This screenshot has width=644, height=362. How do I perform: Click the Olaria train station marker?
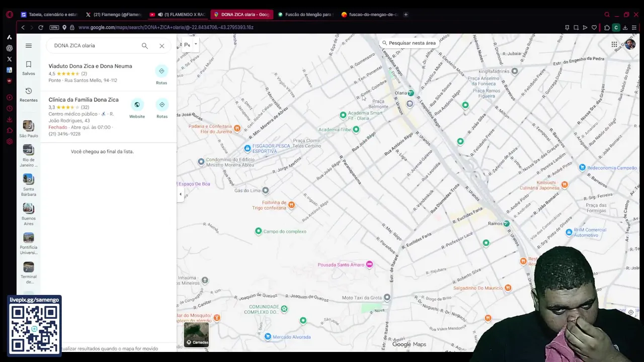tap(411, 93)
